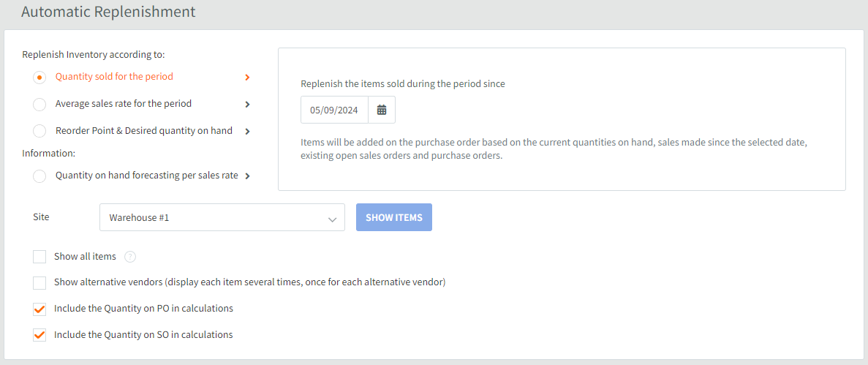The image size is (868, 365).
Task: Uncheck Include the Quantity on SO
Action: click(39, 335)
